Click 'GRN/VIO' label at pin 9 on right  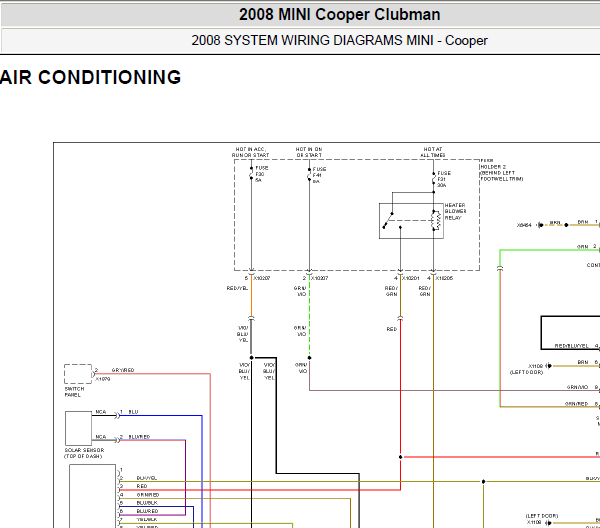(577, 387)
